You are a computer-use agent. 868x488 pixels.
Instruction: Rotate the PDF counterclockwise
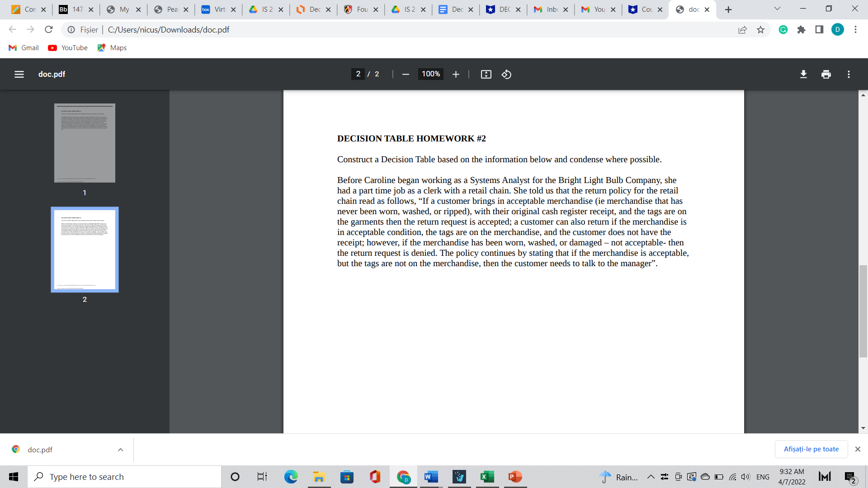pyautogui.click(x=506, y=74)
